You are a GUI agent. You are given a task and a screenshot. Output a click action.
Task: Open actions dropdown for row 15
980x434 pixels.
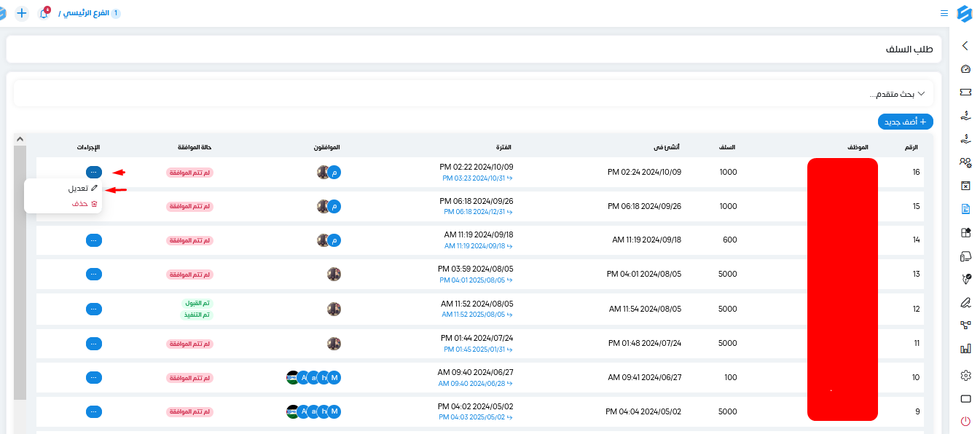coord(94,206)
